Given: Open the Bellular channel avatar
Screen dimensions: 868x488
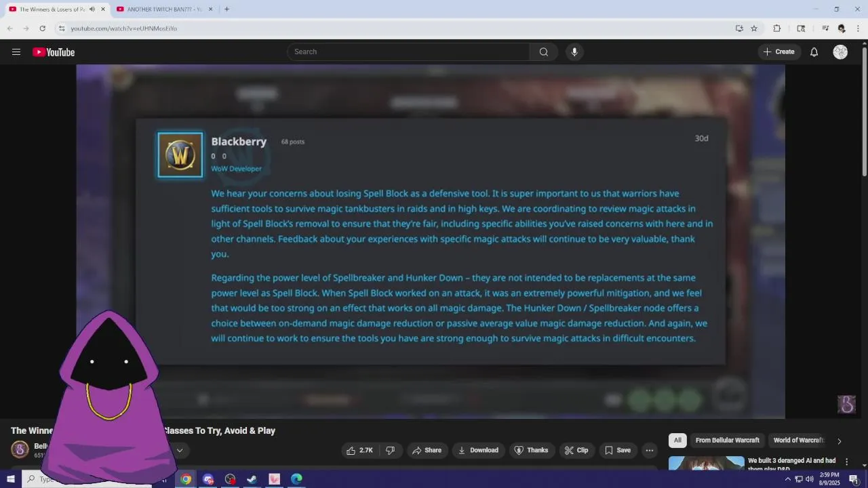Looking at the screenshot, I should point(20,449).
